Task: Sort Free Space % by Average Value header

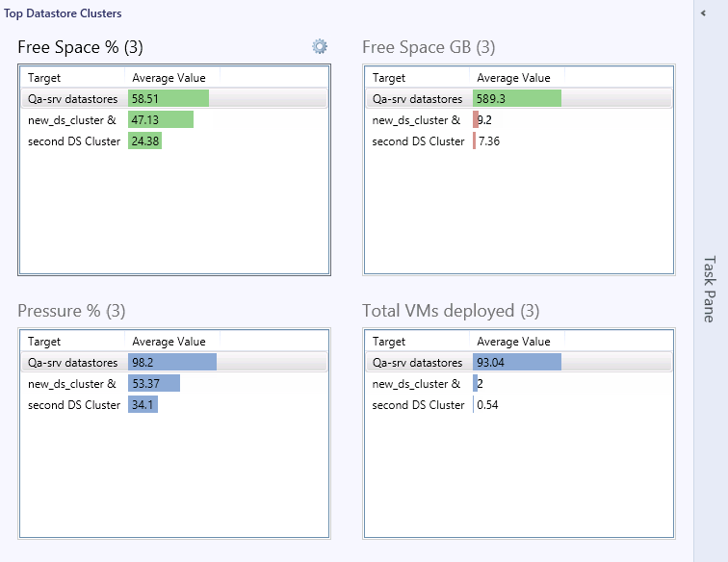Action: point(172,78)
